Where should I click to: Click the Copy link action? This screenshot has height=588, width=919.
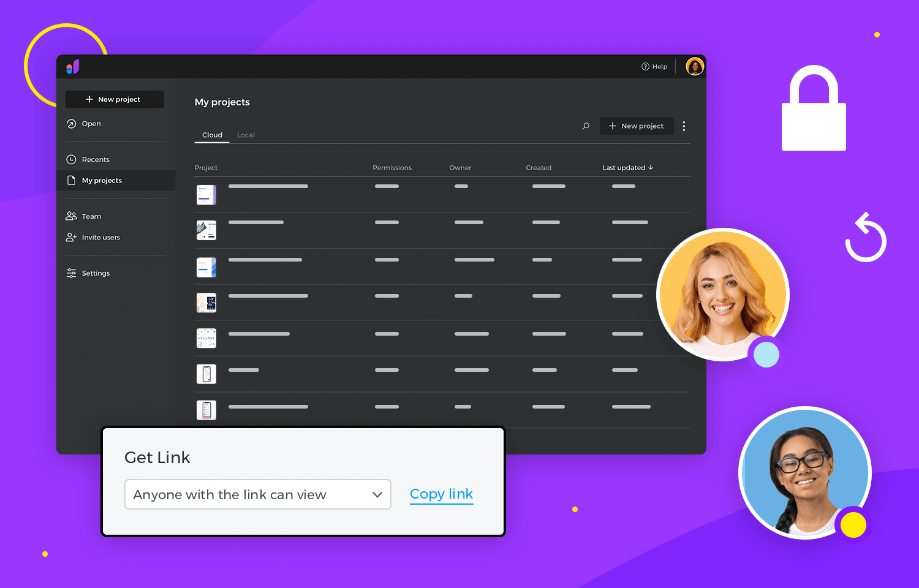[x=441, y=494]
